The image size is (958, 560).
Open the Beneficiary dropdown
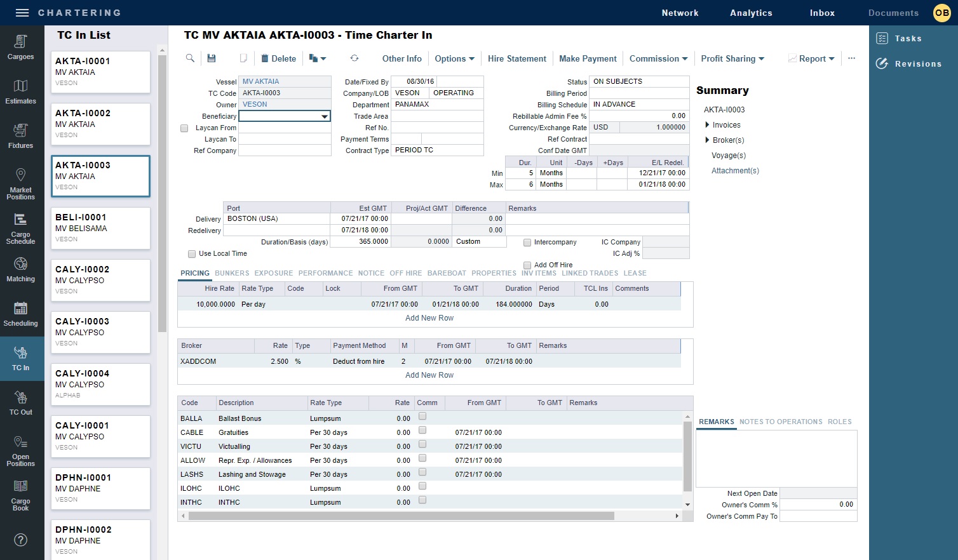click(325, 117)
